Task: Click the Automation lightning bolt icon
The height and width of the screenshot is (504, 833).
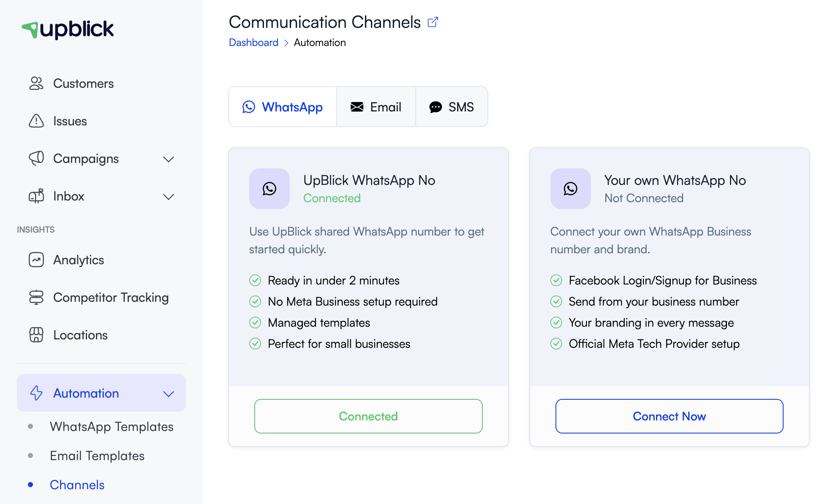Action: [36, 393]
